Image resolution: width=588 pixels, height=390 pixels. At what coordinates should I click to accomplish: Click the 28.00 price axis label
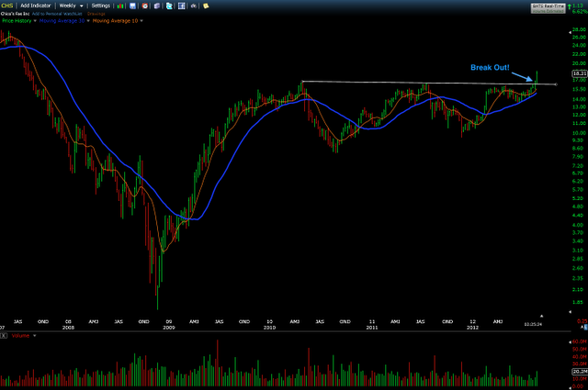[580, 29]
